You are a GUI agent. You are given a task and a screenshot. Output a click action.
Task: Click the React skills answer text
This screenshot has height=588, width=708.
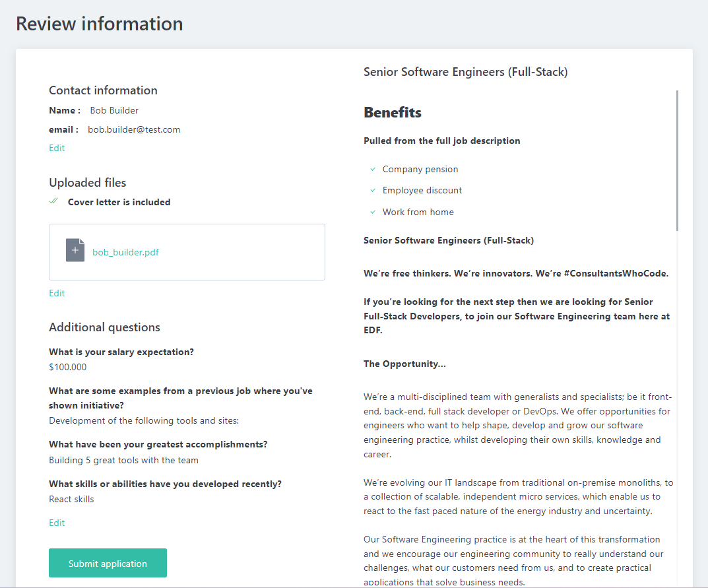(x=71, y=499)
